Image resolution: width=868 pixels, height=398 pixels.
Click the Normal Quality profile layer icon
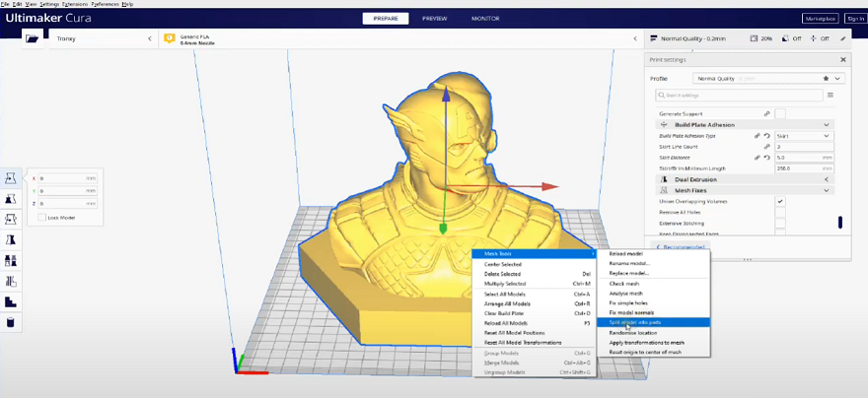pyautogui.click(x=654, y=38)
